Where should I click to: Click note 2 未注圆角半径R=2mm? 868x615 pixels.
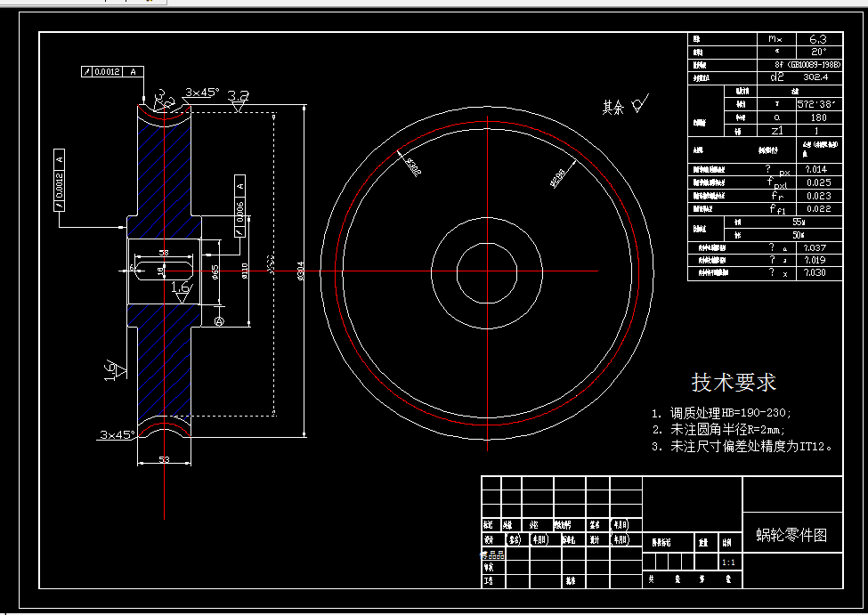click(x=726, y=430)
